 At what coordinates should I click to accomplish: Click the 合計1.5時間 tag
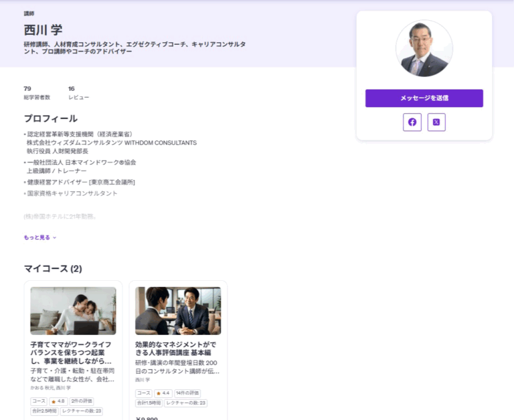[x=149, y=403]
